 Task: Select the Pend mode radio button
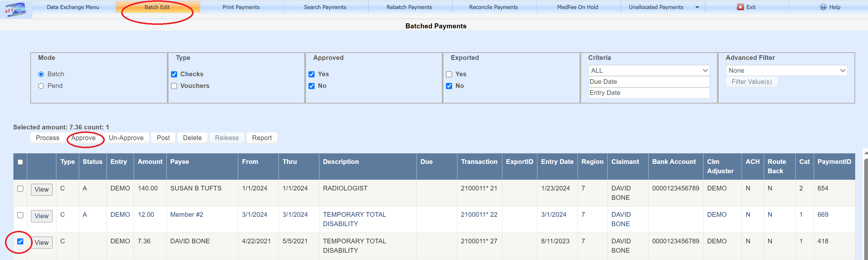coord(41,86)
